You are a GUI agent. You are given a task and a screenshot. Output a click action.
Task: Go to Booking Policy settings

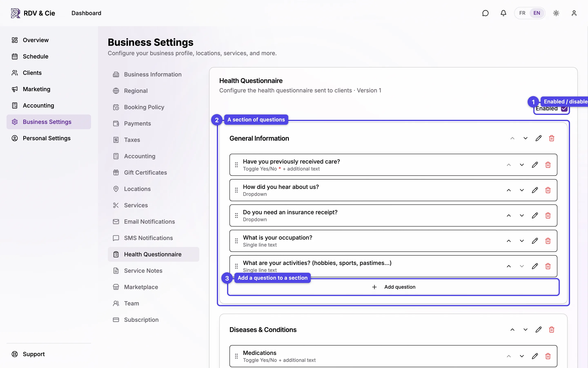pos(153,107)
